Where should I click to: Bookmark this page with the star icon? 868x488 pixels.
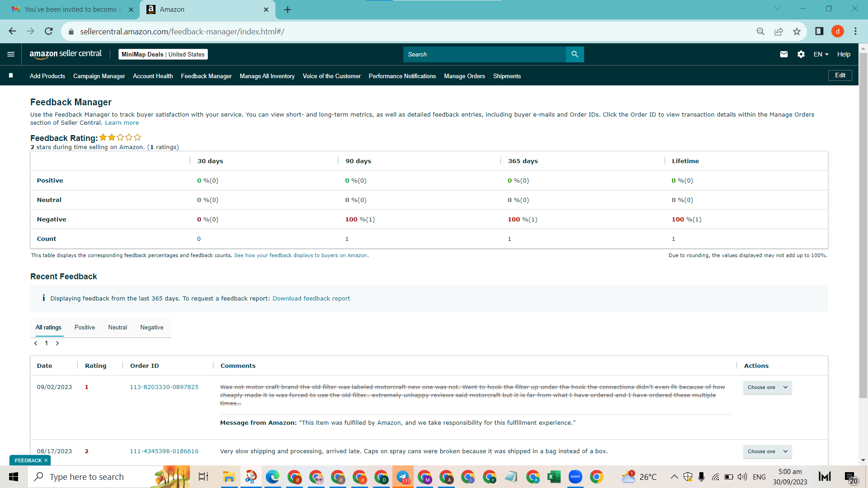[x=797, y=31]
